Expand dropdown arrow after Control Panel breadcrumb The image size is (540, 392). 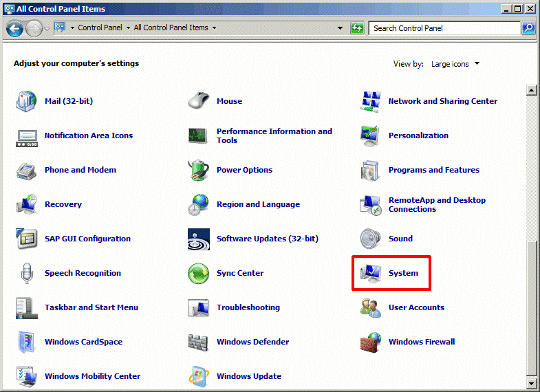pyautogui.click(x=128, y=28)
